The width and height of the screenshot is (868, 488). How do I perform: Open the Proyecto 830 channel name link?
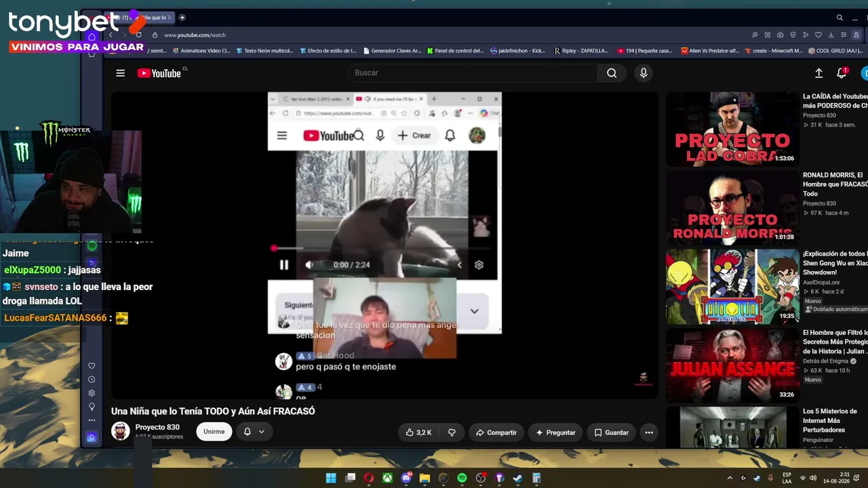(x=157, y=427)
